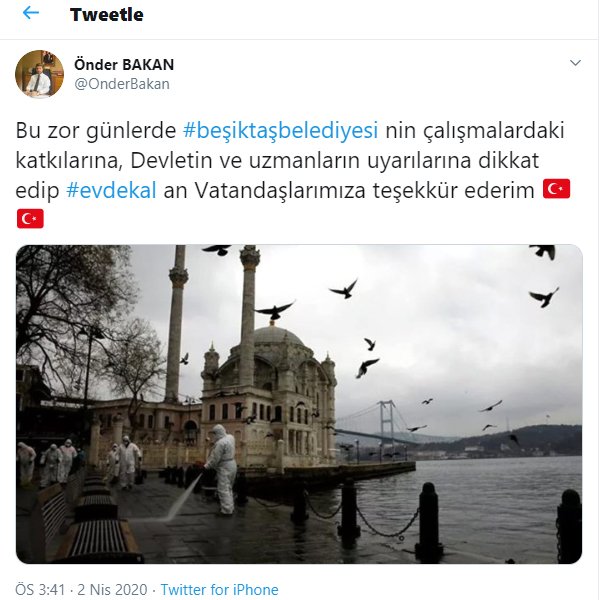The width and height of the screenshot is (600, 600).
Task: Click the word "katkılarına" in the tweet text
Action: (69, 160)
